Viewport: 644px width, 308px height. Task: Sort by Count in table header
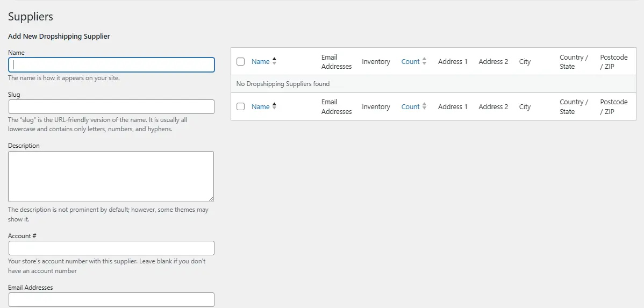click(x=410, y=62)
